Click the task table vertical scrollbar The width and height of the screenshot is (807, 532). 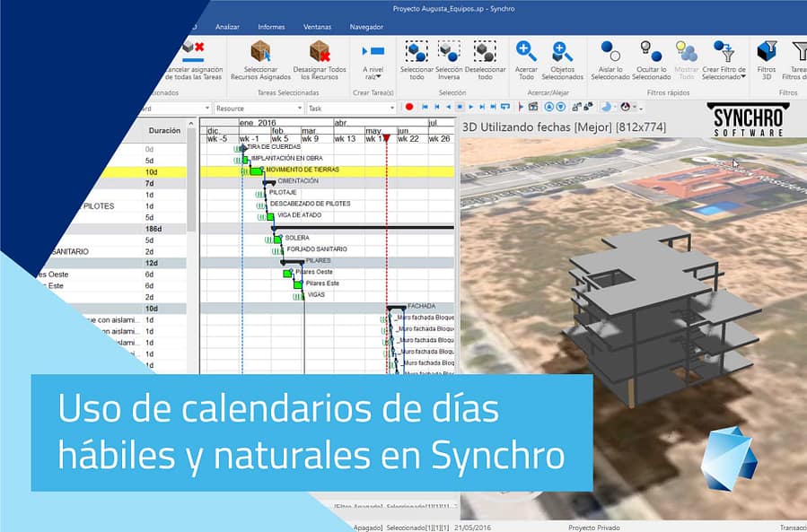pyautogui.click(x=191, y=178)
